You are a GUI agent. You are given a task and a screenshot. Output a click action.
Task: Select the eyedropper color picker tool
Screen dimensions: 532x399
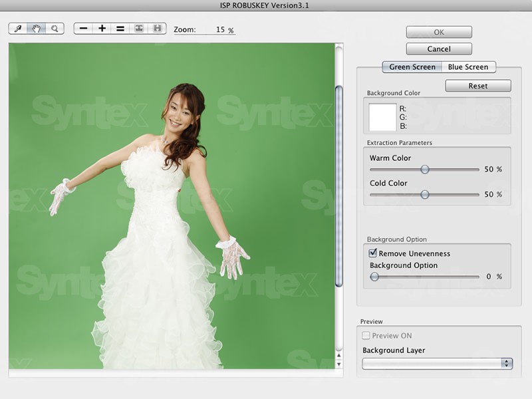(18, 29)
